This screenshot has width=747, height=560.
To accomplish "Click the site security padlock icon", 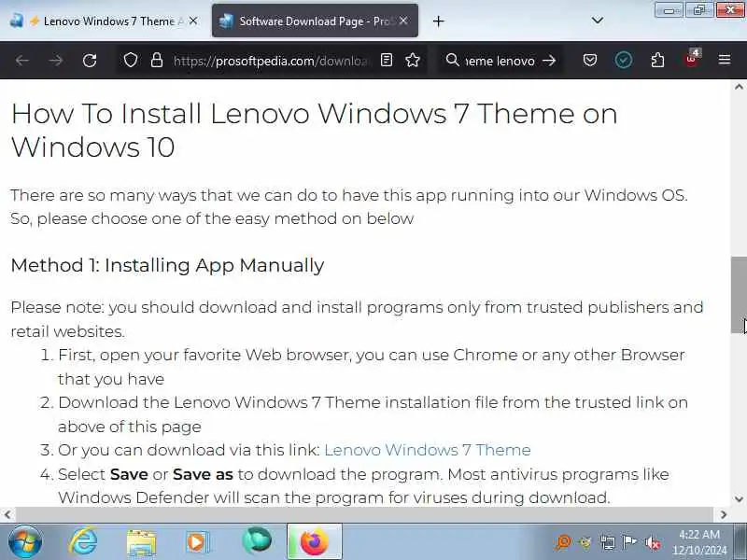I will pos(157,61).
